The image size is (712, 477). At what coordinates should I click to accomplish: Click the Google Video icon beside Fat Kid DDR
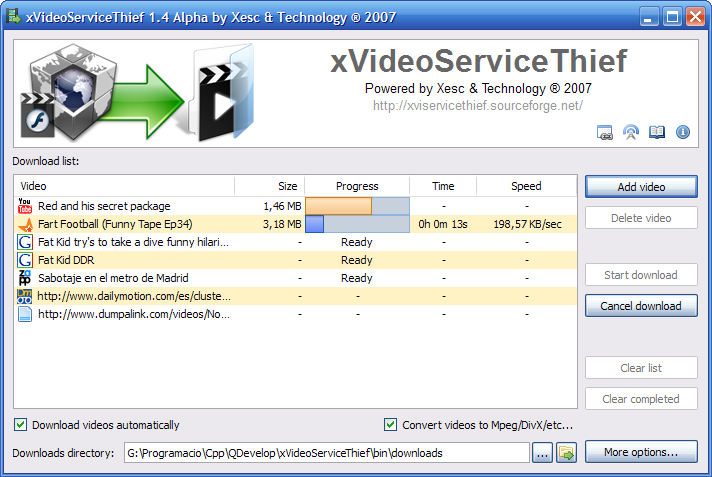(25, 260)
